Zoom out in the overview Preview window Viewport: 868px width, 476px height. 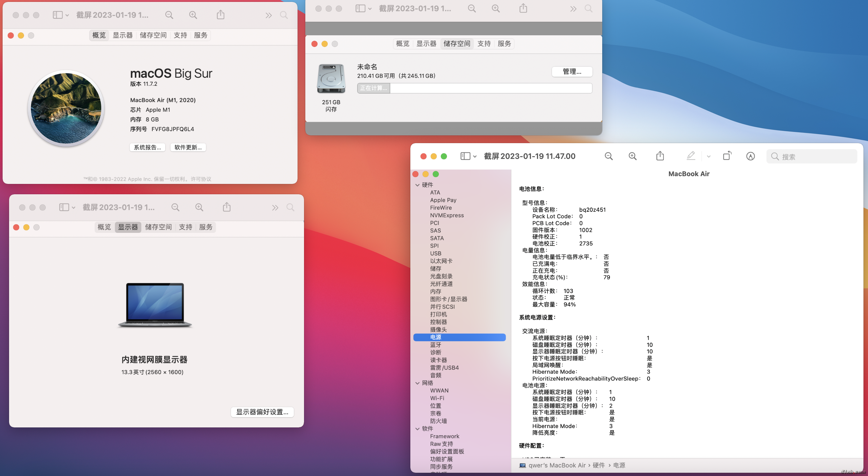pos(169,15)
